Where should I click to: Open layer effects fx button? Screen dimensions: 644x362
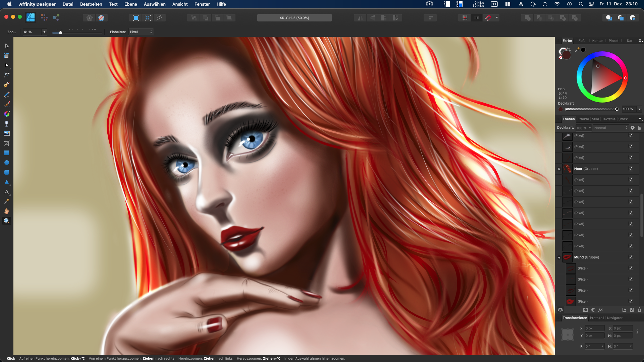[x=600, y=310]
